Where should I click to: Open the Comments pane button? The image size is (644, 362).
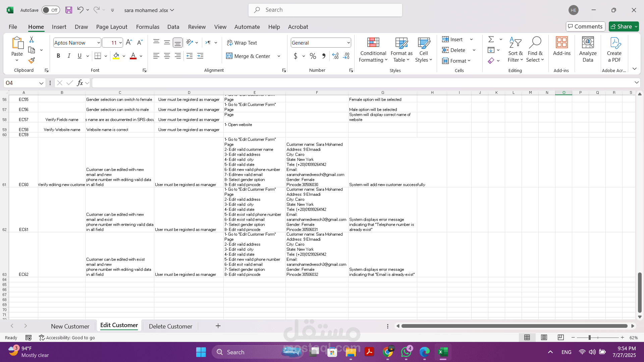(x=585, y=26)
